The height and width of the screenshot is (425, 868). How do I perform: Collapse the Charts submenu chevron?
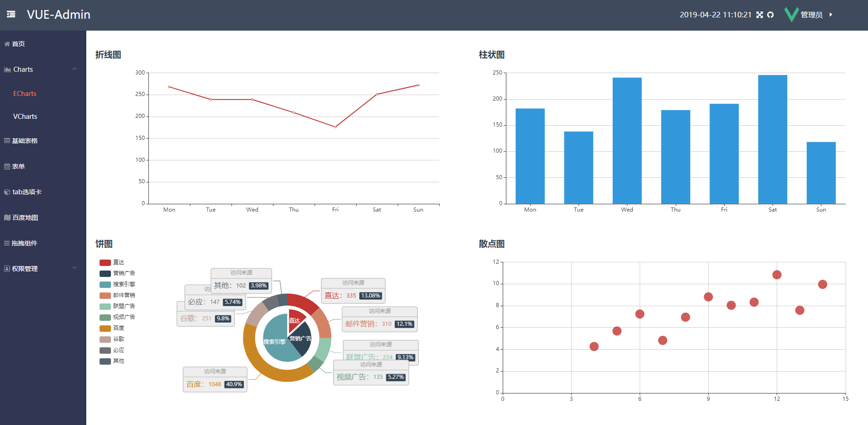click(x=74, y=69)
